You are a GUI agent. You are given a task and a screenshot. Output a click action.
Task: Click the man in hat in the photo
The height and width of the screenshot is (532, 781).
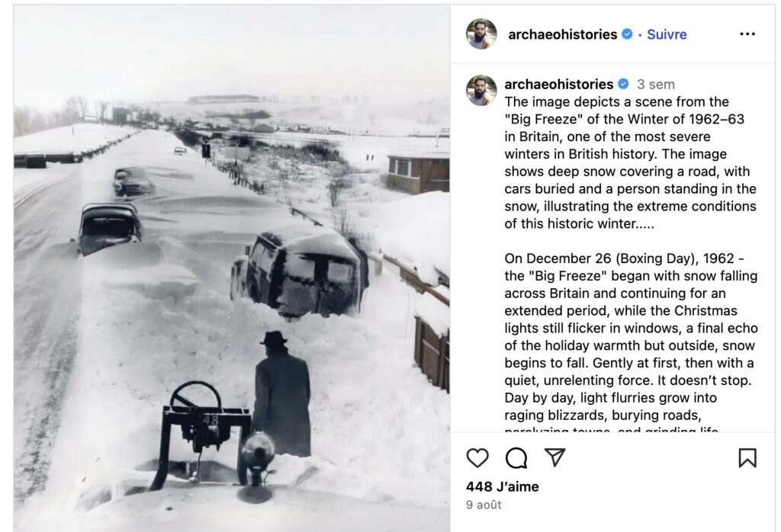pos(282,393)
